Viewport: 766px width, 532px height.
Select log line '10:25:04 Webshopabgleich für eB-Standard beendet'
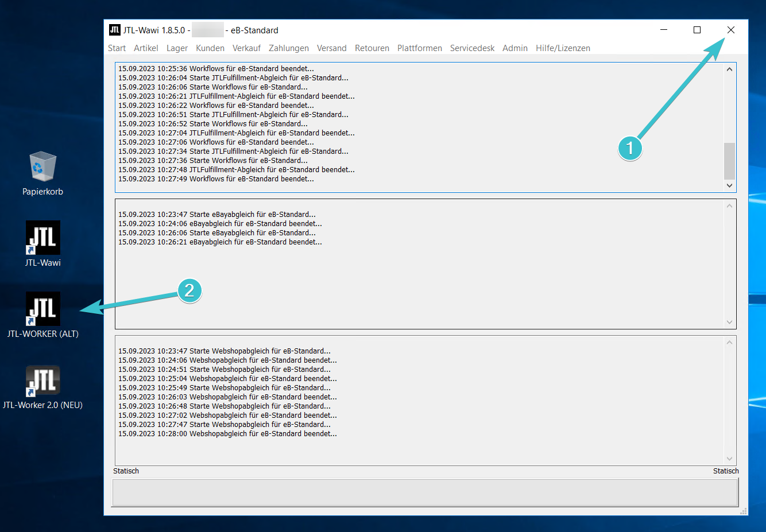[227, 379]
